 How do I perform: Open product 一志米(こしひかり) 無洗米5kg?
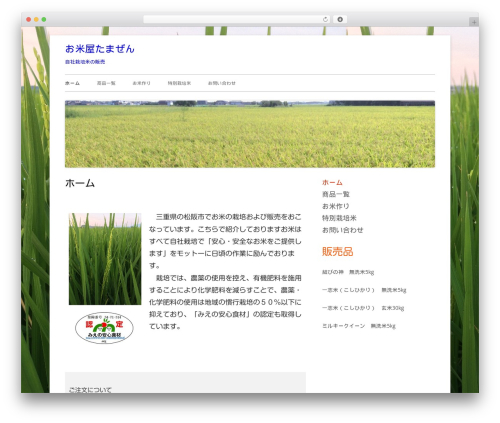[x=364, y=290]
